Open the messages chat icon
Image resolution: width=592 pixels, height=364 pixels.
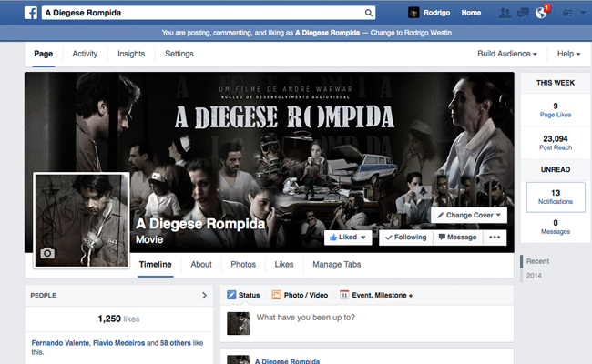coord(523,13)
